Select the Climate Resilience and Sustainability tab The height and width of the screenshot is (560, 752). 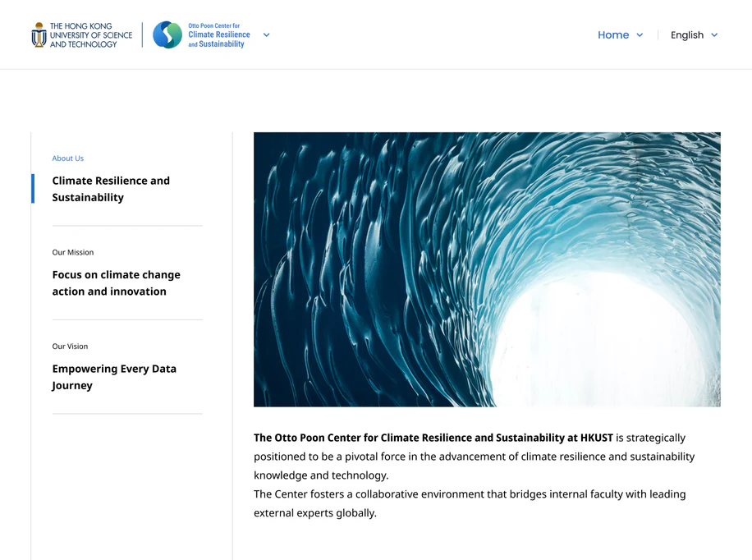click(x=111, y=189)
